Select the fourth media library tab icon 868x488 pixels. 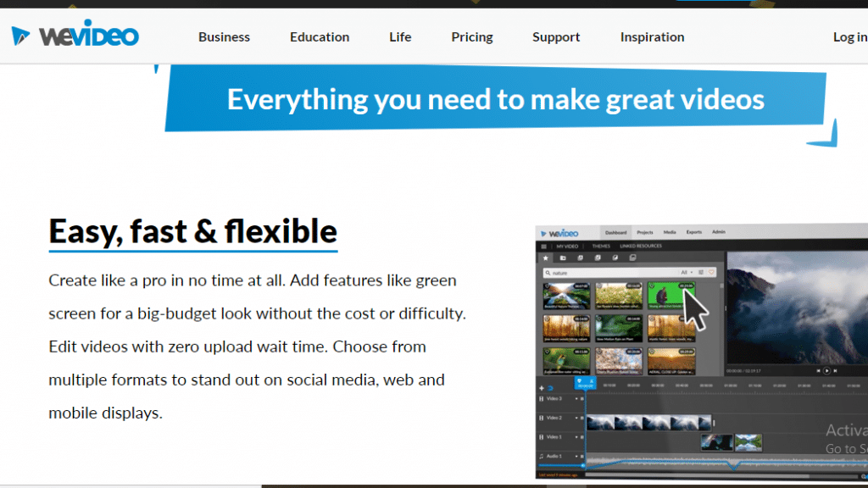point(598,258)
